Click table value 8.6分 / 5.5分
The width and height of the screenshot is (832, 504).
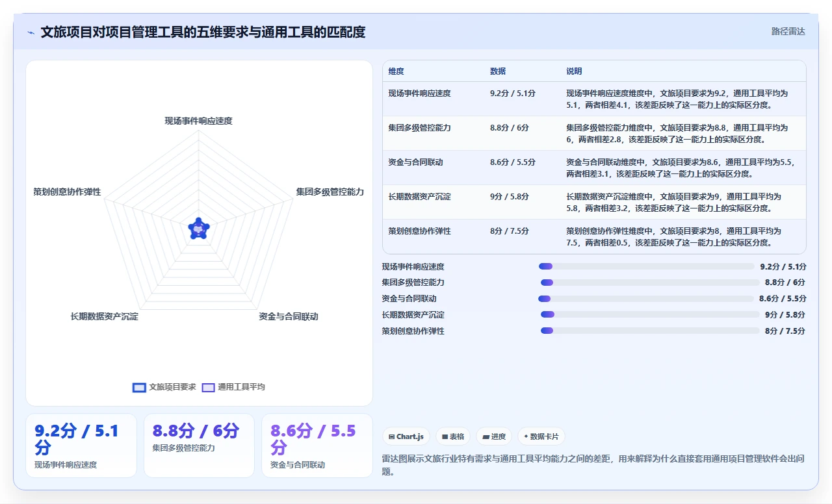(x=513, y=162)
